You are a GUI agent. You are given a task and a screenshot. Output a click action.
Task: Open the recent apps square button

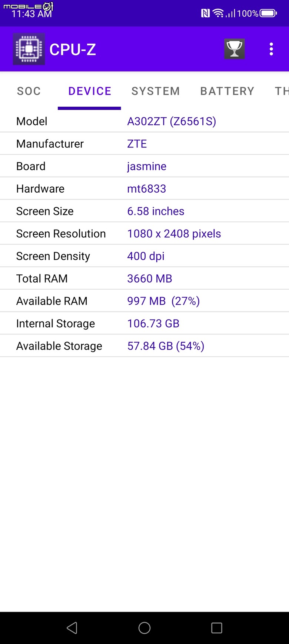(217, 628)
